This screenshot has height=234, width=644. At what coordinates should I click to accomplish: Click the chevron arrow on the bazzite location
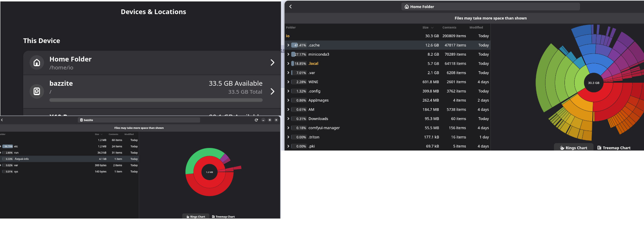pos(272,92)
